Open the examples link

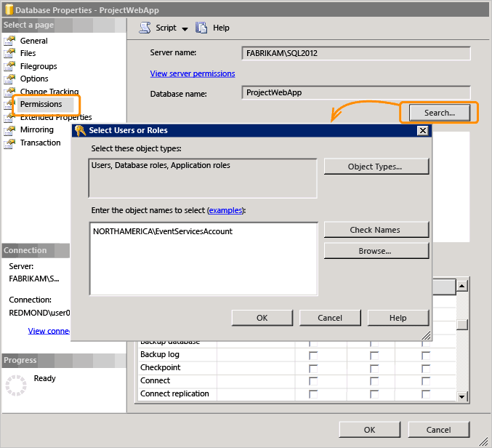226,210
